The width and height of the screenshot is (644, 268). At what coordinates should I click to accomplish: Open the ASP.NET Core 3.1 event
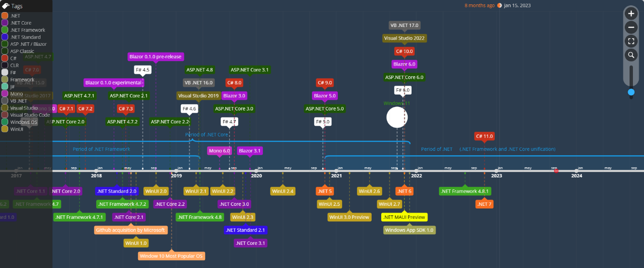point(249,69)
